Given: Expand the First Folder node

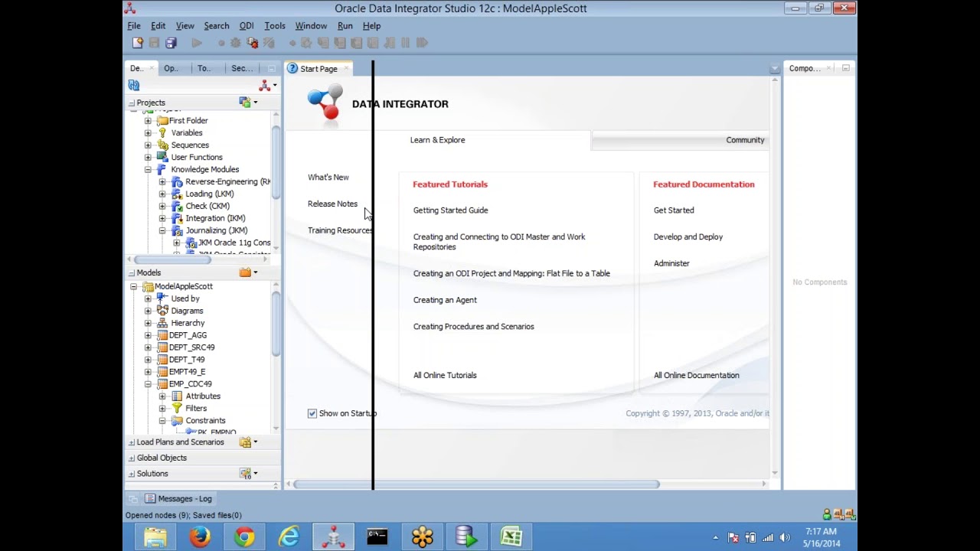Looking at the screenshot, I should pyautogui.click(x=148, y=121).
